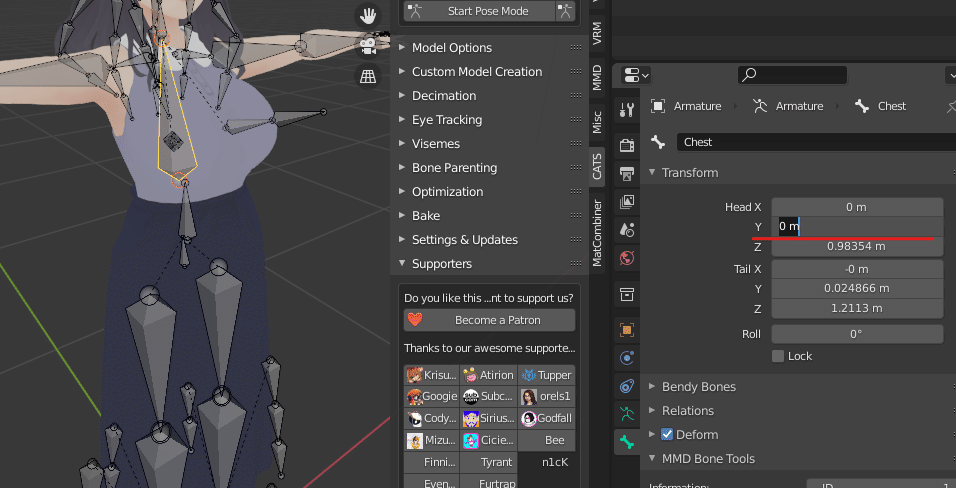Screen dimensions: 956x488
Task: Switch to the Misc sidebar tab
Action: coord(597,122)
